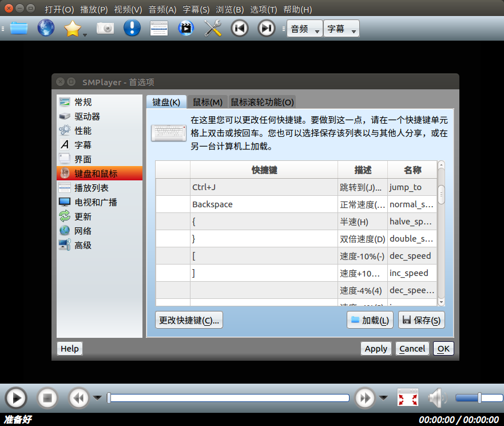Open the 帮助(H) menu
Screen dimensions: 504x426
pos(297,9)
